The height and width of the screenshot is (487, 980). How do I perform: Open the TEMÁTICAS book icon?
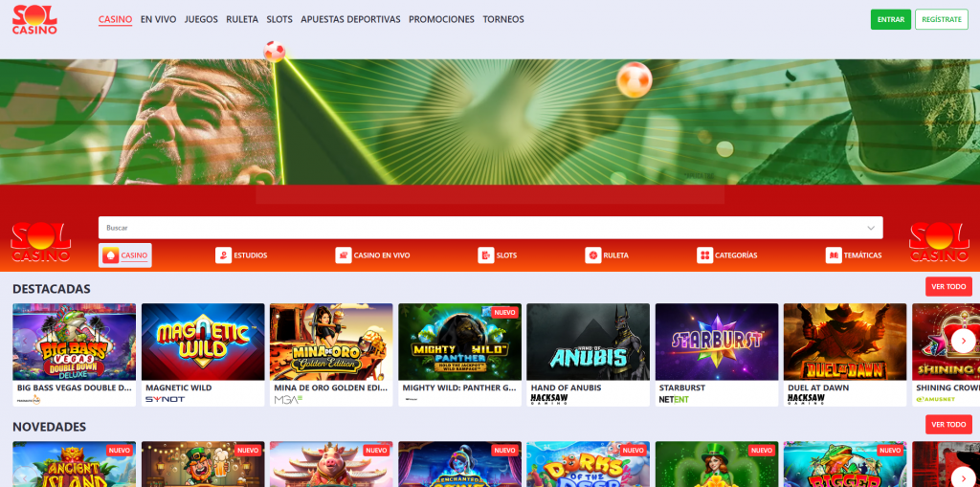point(834,255)
